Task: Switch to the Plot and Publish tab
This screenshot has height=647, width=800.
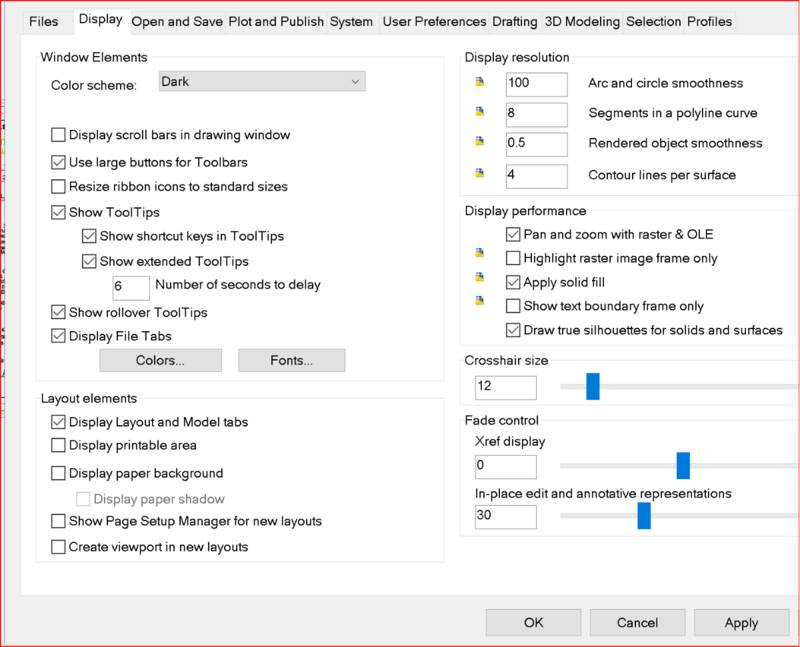Action: click(x=276, y=21)
